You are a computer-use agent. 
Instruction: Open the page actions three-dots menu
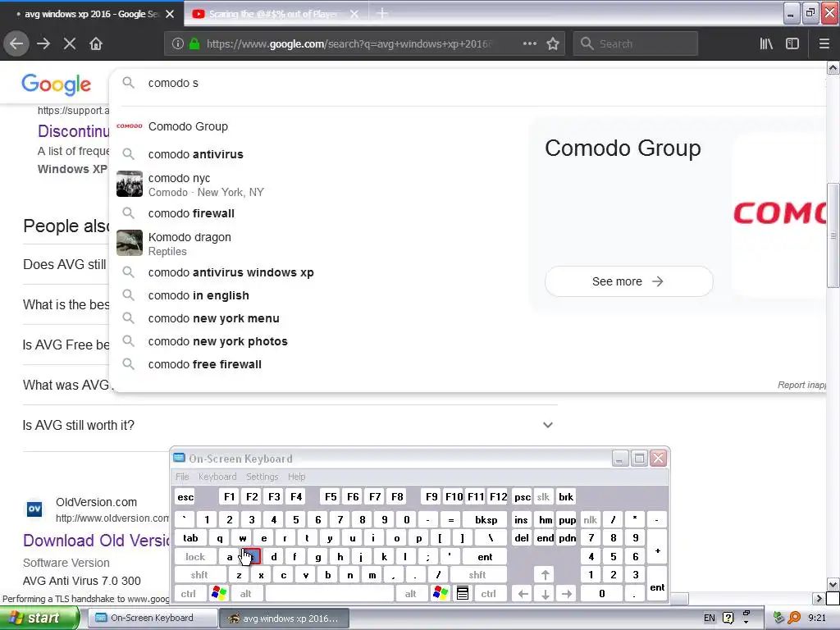click(529, 44)
